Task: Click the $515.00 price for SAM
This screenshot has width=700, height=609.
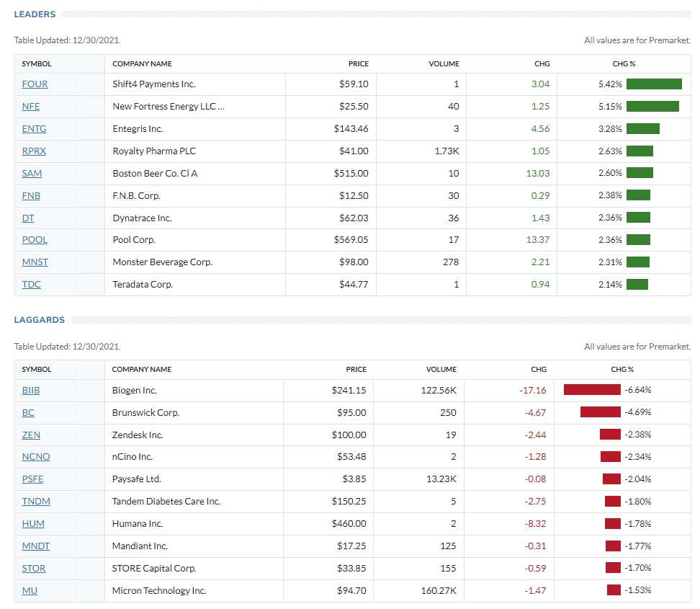Action: (x=351, y=174)
